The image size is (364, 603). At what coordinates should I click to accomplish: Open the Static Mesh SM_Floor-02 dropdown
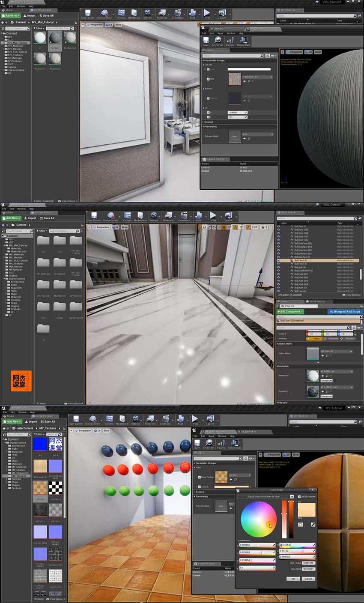click(x=337, y=351)
